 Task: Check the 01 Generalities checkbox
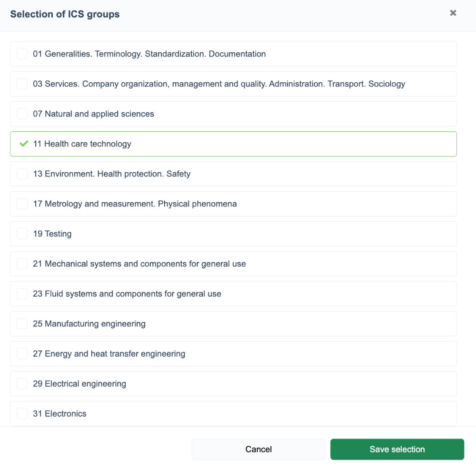pos(22,54)
